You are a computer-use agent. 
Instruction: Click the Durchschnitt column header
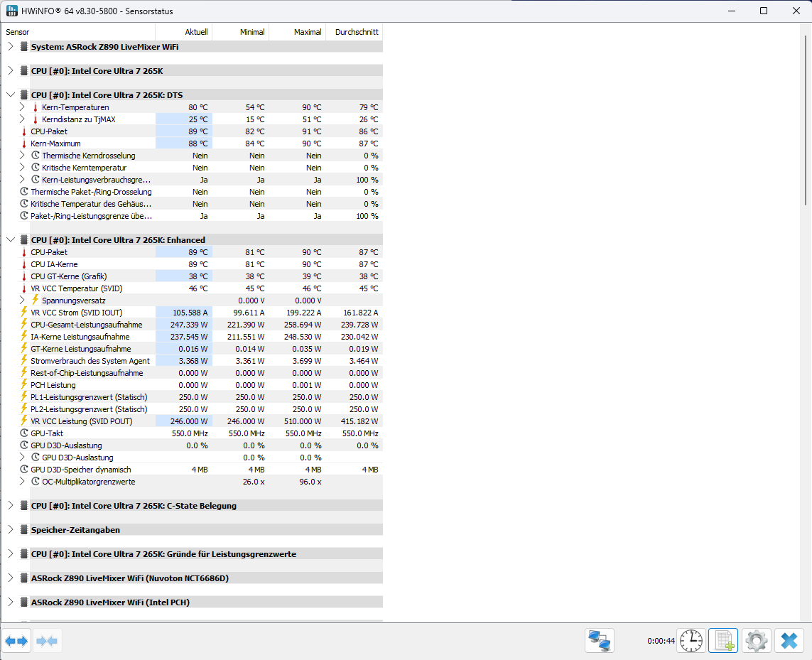click(354, 32)
